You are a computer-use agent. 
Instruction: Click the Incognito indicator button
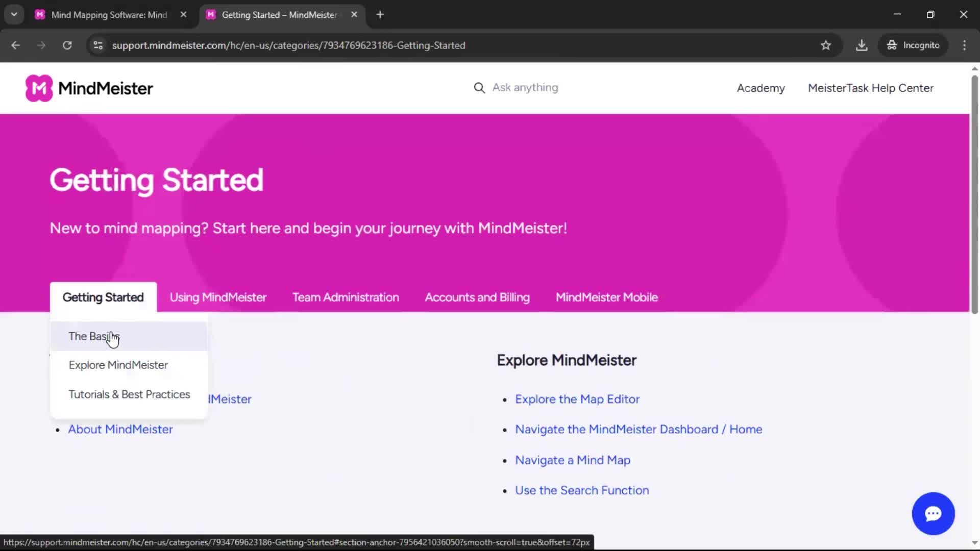coord(913,45)
